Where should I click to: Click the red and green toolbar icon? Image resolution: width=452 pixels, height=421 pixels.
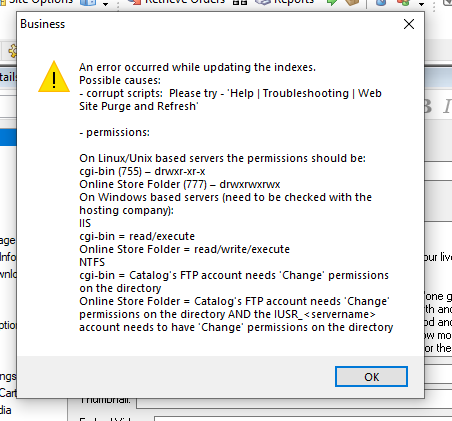(403, 3)
